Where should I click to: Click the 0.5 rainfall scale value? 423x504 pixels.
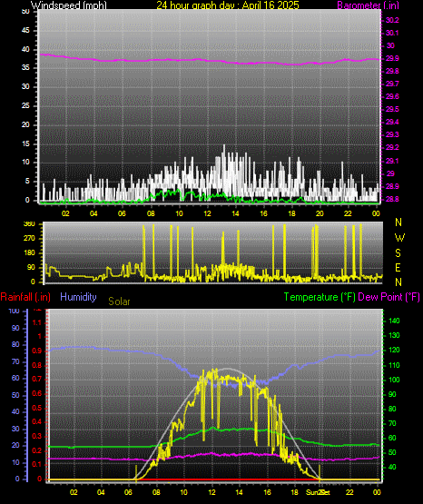coord(37,408)
